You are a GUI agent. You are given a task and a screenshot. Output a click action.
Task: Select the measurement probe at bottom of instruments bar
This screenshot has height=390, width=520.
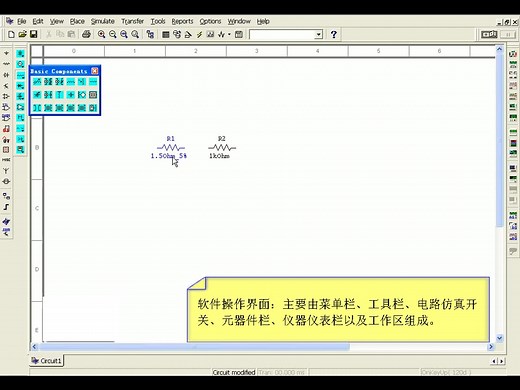click(513, 251)
